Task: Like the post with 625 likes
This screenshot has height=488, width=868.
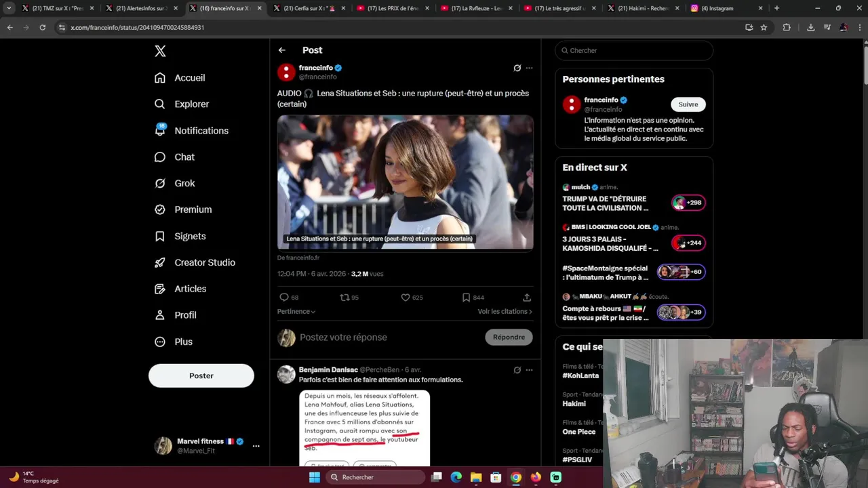Action: 412,298
